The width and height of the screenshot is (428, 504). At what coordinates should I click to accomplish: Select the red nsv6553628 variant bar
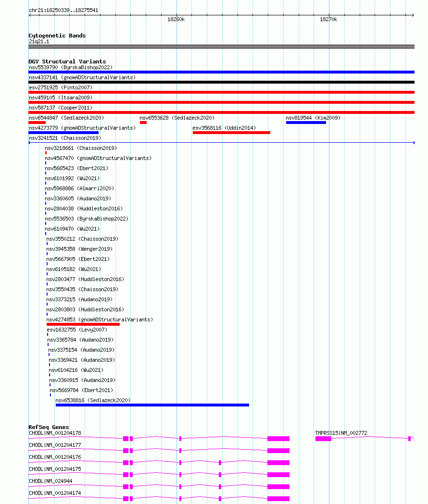point(143,123)
